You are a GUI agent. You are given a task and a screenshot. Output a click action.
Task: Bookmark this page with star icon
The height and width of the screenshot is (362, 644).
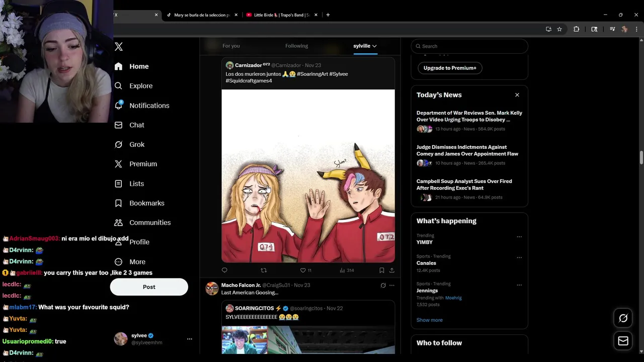[x=559, y=29]
